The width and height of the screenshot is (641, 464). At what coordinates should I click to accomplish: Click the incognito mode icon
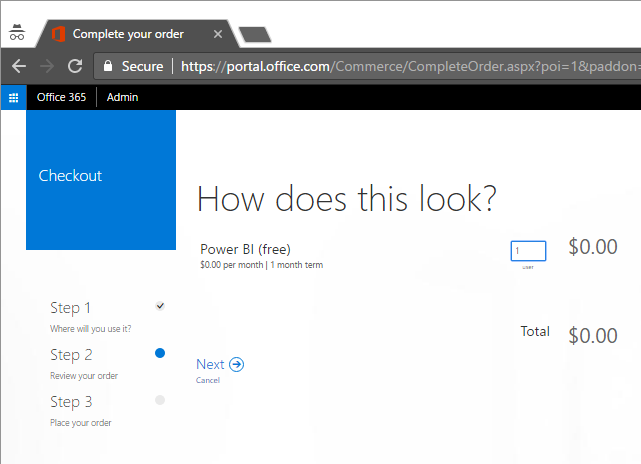coord(16,33)
